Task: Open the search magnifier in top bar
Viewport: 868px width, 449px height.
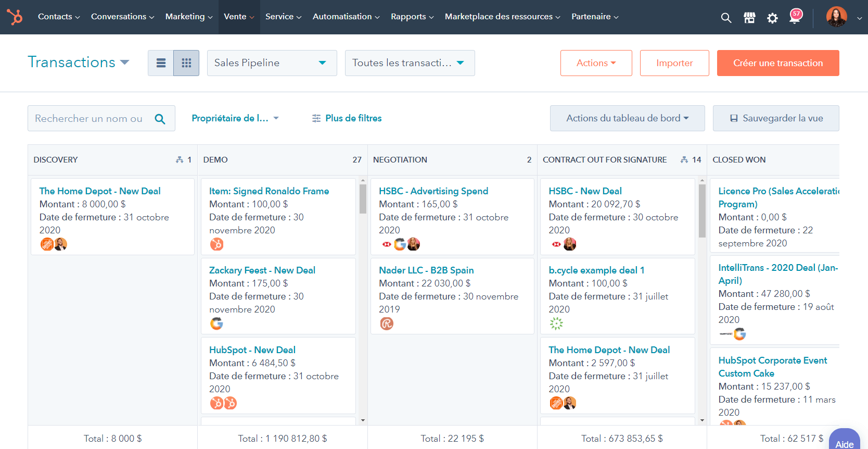Action: coord(726,18)
